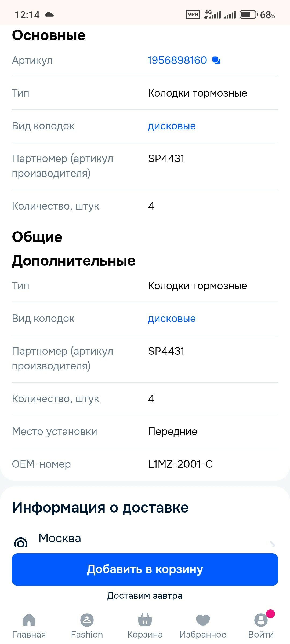This screenshot has width=290, height=644.
Task: Open the Fashion hanger icon
Action: [87, 620]
